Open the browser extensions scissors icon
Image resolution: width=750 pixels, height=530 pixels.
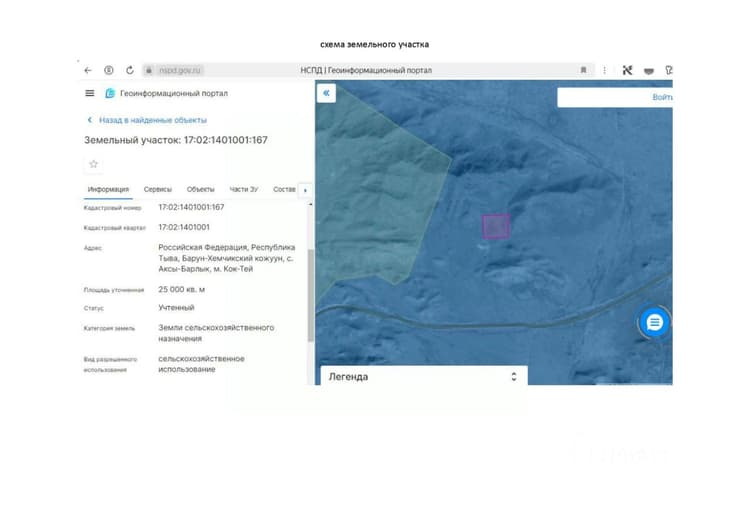[627, 70]
